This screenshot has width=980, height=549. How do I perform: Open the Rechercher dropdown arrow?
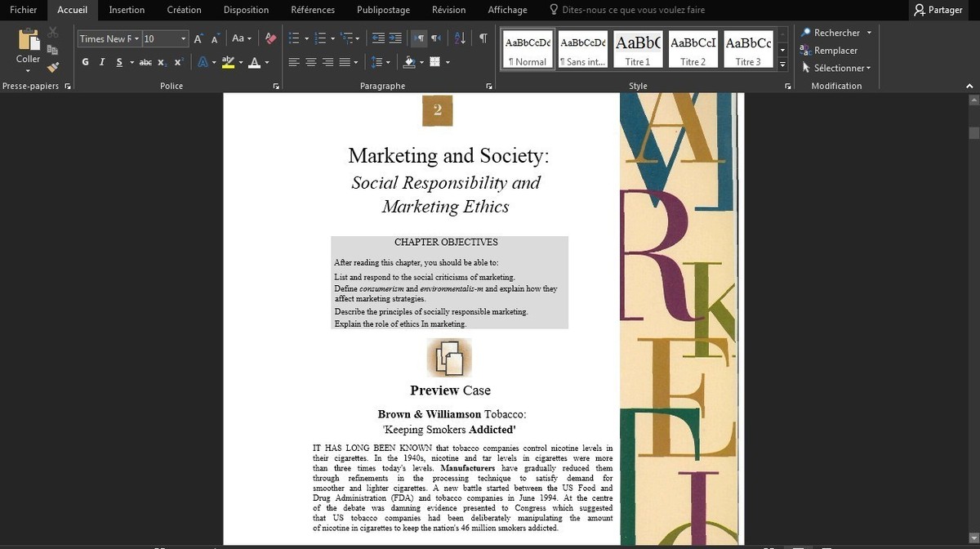coord(869,33)
